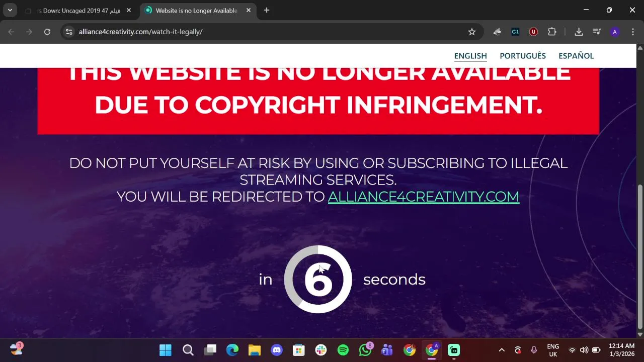Screen dimensions: 644x362
Task: Open the Chrome downloads icon
Action: (579, 32)
